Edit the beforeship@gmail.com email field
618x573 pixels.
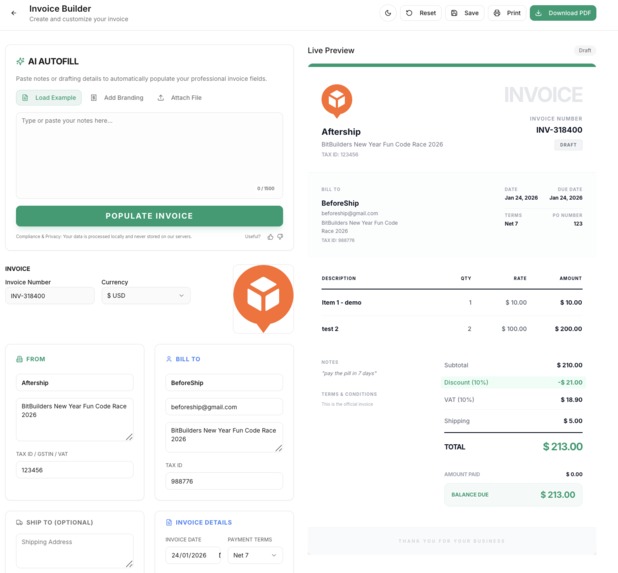tap(224, 407)
